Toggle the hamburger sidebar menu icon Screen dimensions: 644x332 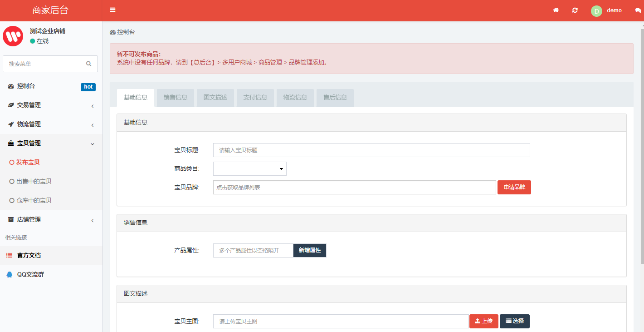pyautogui.click(x=112, y=10)
